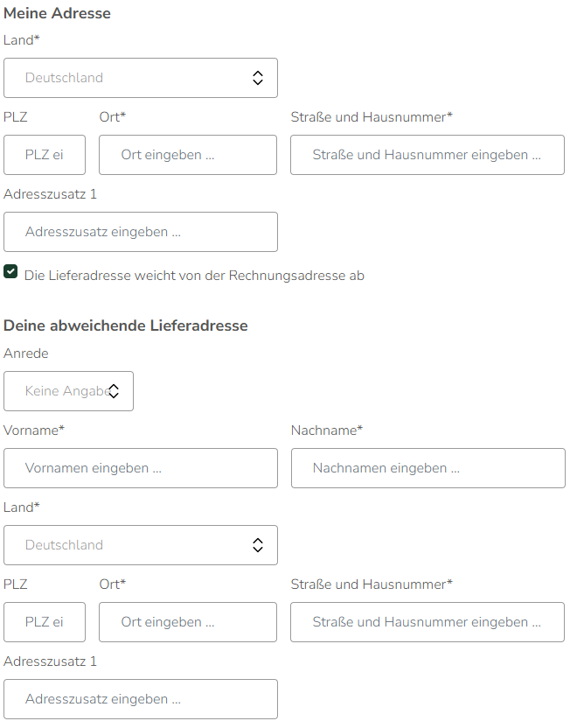Focus the Ort field under Meine Adresse
570x728 pixels.
pos(188,155)
